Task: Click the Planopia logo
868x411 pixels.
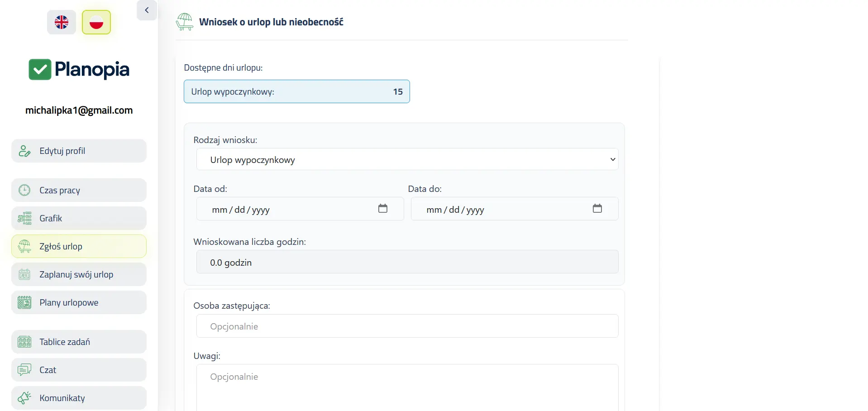Action: coord(79,69)
